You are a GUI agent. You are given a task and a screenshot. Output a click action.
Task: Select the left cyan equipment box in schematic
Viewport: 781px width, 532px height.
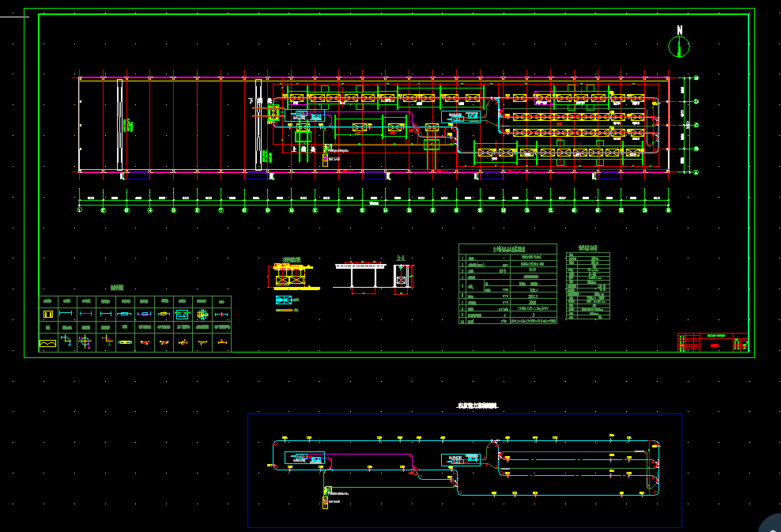click(304, 458)
